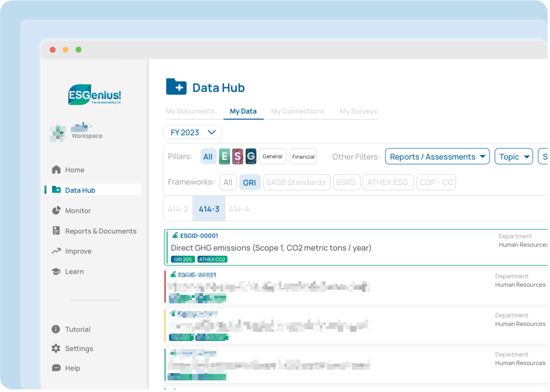Select the Monitor pie-chart icon
Screen dimensions: 550x392
click(56, 210)
